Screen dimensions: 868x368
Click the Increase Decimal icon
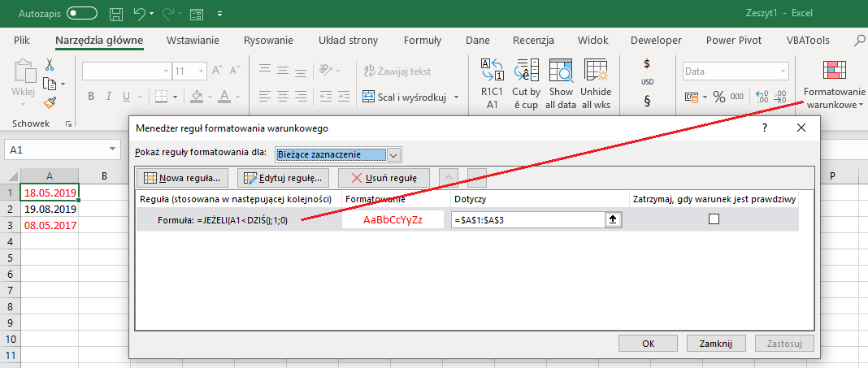[x=762, y=97]
